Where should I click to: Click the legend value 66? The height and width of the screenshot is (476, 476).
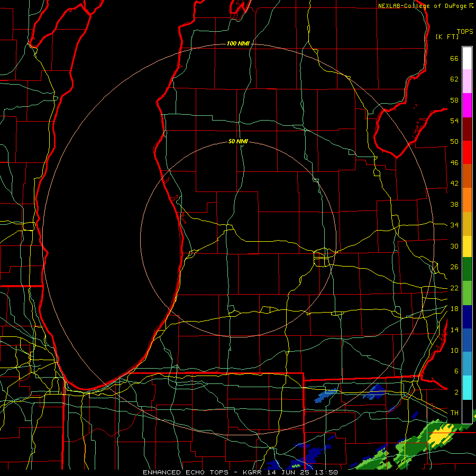454,59
